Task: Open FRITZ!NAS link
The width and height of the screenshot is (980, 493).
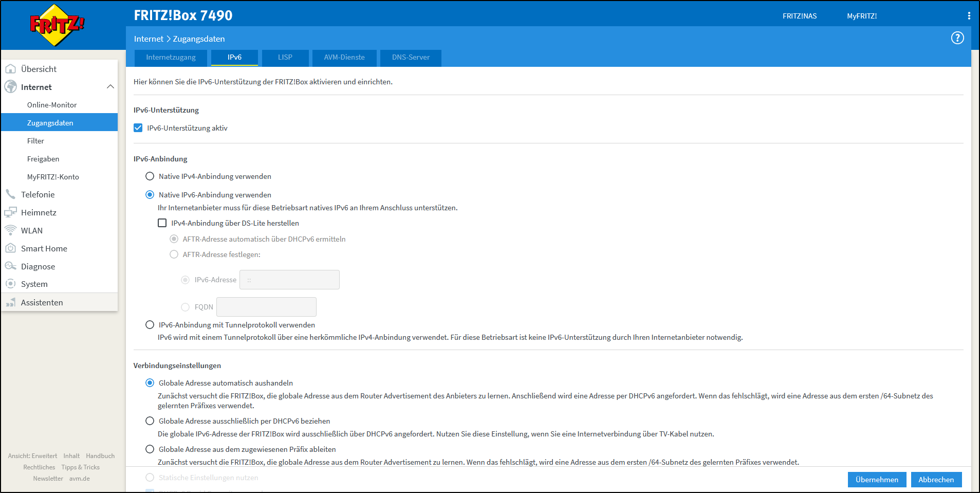Action: click(800, 16)
